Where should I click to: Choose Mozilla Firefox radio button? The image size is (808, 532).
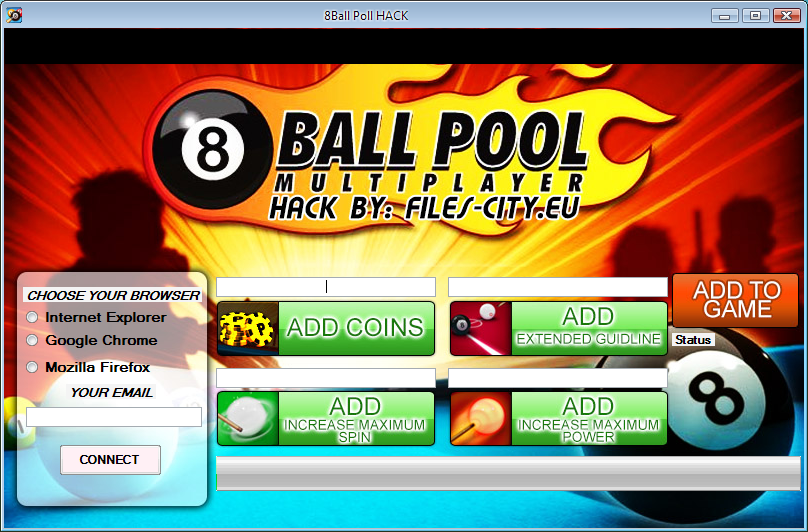[32, 367]
